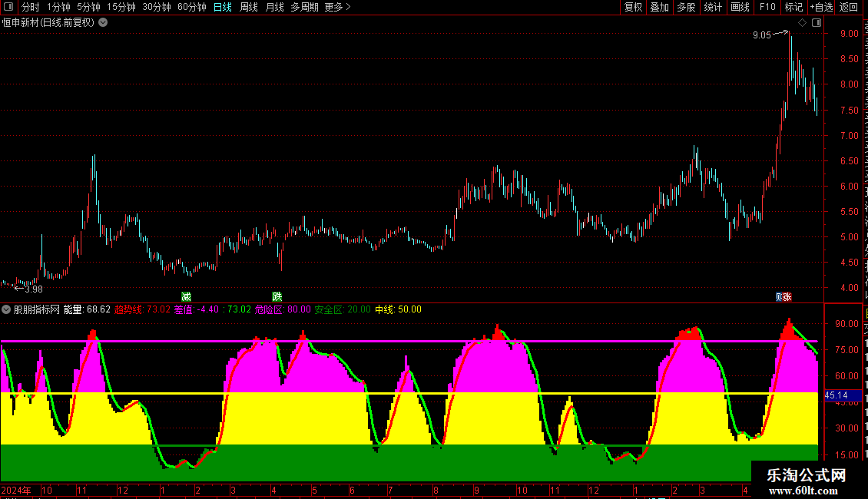Select the 30分钟 period tab
This screenshot has height=499, width=868.
coord(157,7)
